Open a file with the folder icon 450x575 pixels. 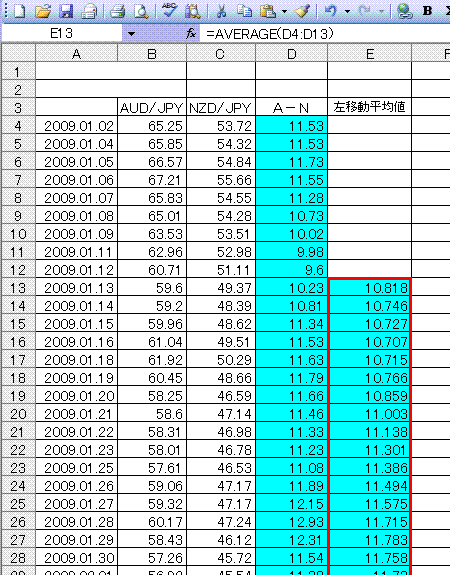point(43,11)
